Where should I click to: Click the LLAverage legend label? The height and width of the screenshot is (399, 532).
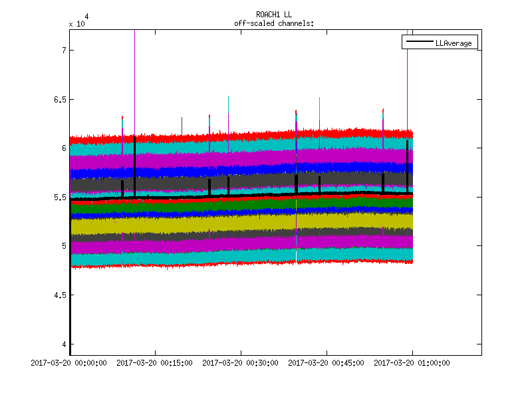(454, 43)
